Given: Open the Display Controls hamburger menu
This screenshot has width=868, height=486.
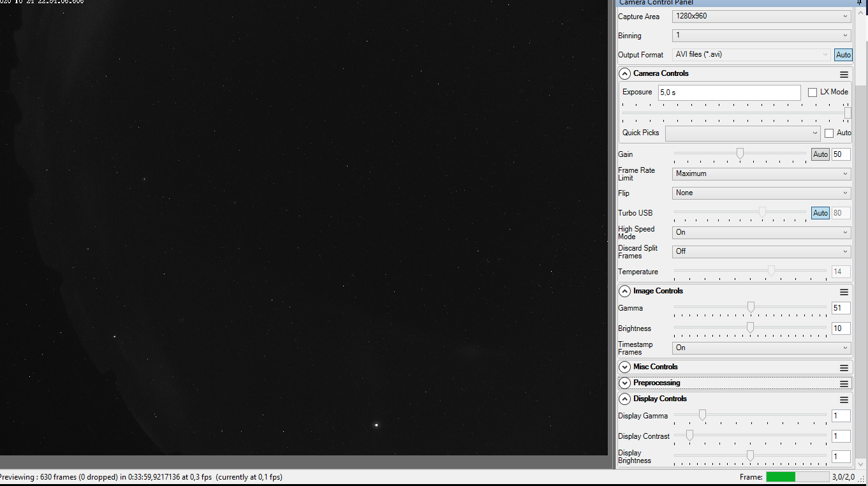Looking at the screenshot, I should (844, 399).
